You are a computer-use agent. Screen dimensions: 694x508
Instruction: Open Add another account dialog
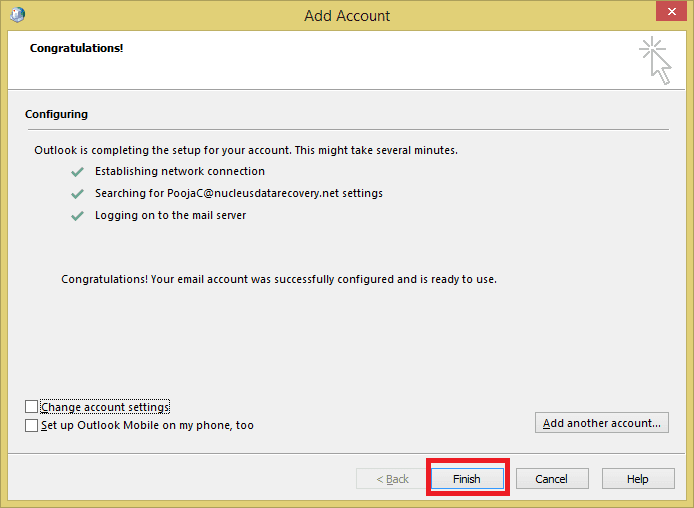(601, 423)
